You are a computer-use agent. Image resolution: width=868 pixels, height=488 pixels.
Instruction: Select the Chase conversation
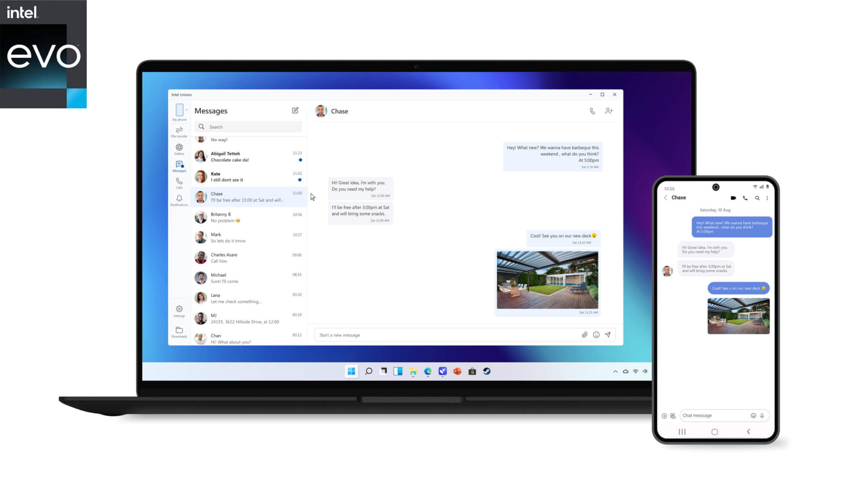coord(248,197)
